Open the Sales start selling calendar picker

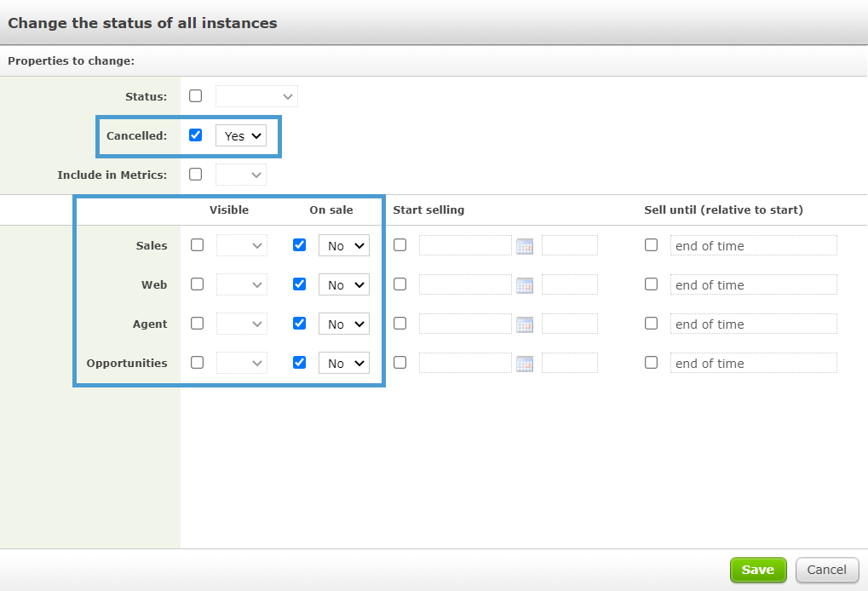tap(525, 246)
